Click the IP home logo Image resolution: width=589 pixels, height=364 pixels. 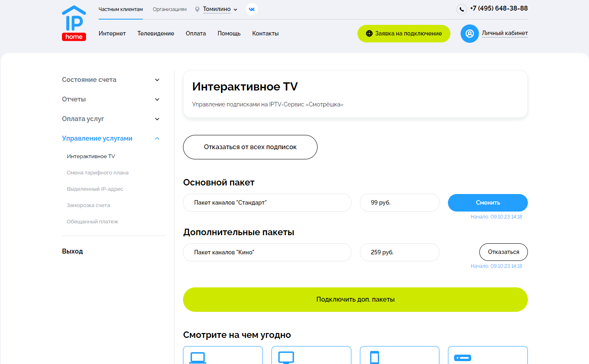pos(74,24)
